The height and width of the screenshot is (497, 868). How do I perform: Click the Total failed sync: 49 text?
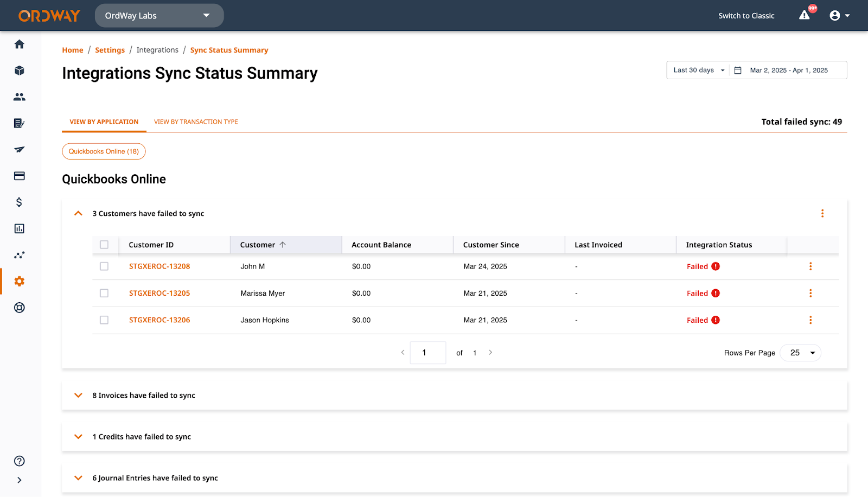(x=801, y=122)
